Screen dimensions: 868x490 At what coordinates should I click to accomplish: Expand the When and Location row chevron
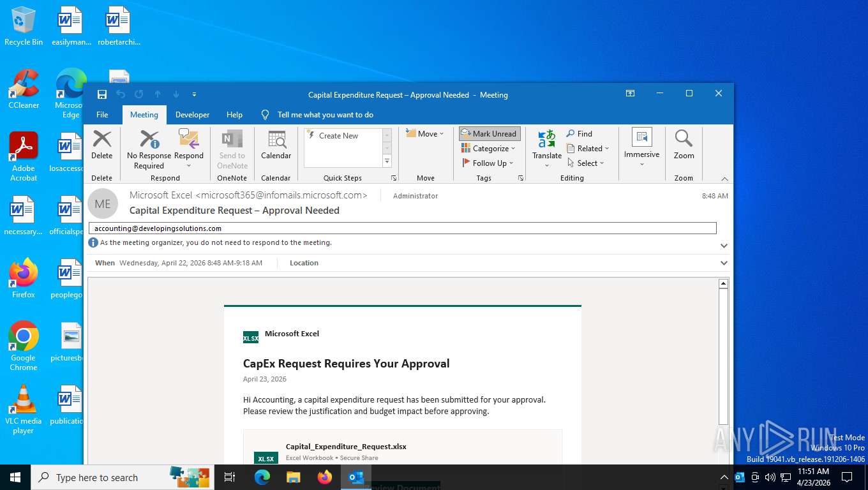[724, 263]
